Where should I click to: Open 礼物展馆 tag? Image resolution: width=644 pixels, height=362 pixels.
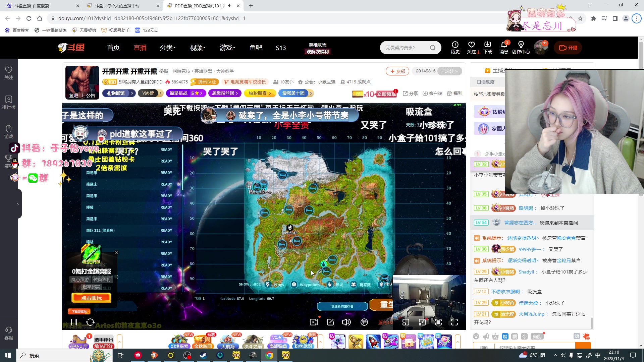119,93
